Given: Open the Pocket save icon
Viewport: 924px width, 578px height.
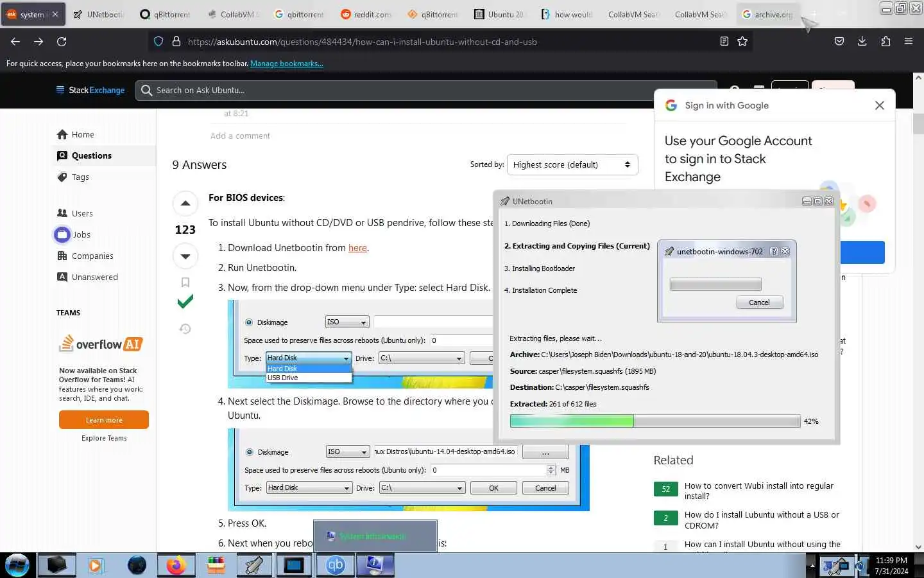Looking at the screenshot, I should point(839,42).
